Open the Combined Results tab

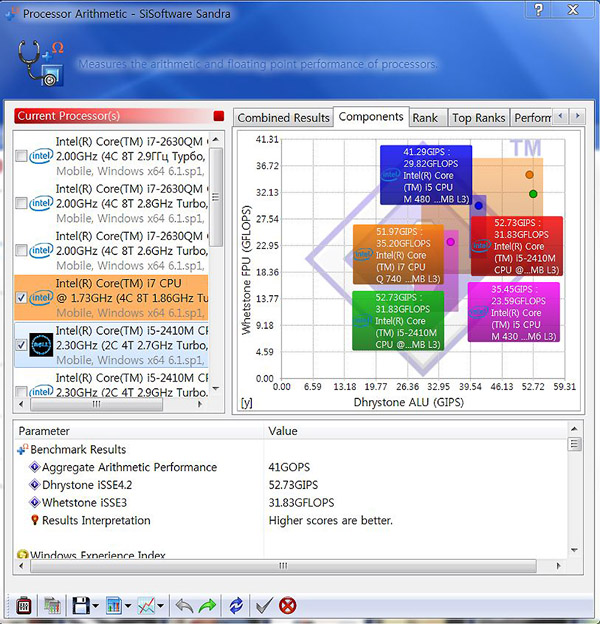[283, 118]
